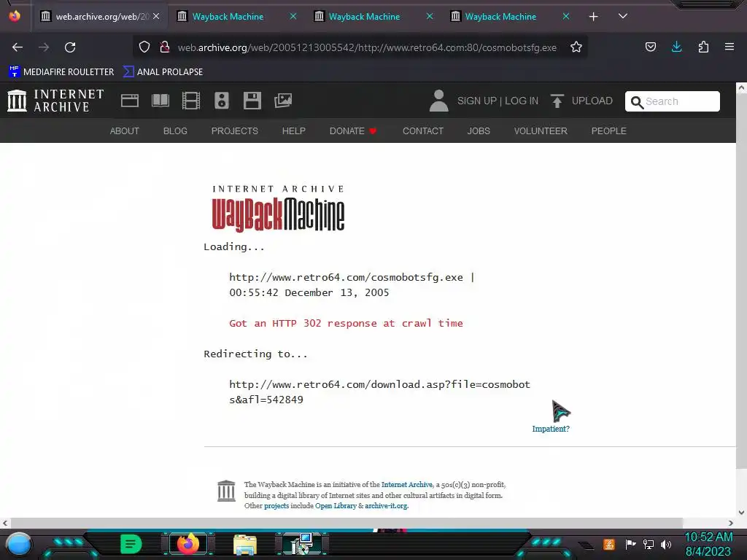Image resolution: width=747 pixels, height=560 pixels.
Task: Click the Internet Archive logo
Action: tap(55, 101)
